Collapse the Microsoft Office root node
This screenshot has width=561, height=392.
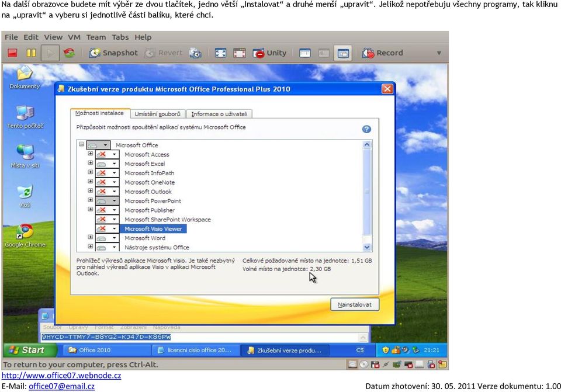tap(82, 144)
